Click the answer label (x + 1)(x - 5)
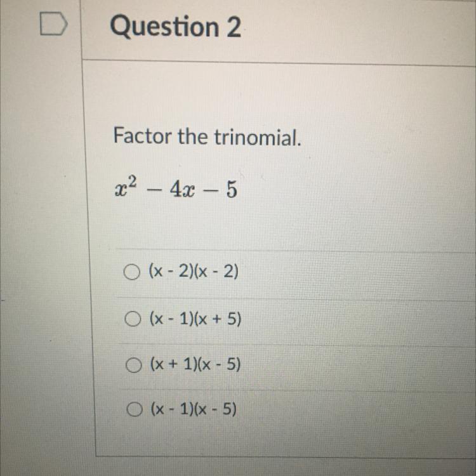476x476 pixels. [196, 364]
